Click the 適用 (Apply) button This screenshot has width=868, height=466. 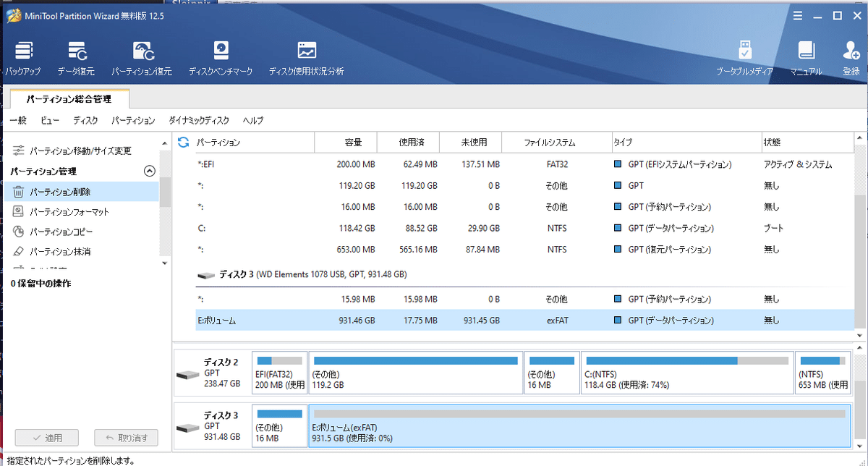pyautogui.click(x=46, y=438)
